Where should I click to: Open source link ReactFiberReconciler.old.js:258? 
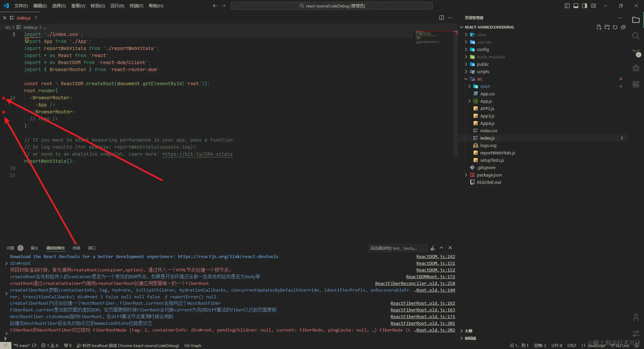(415, 284)
